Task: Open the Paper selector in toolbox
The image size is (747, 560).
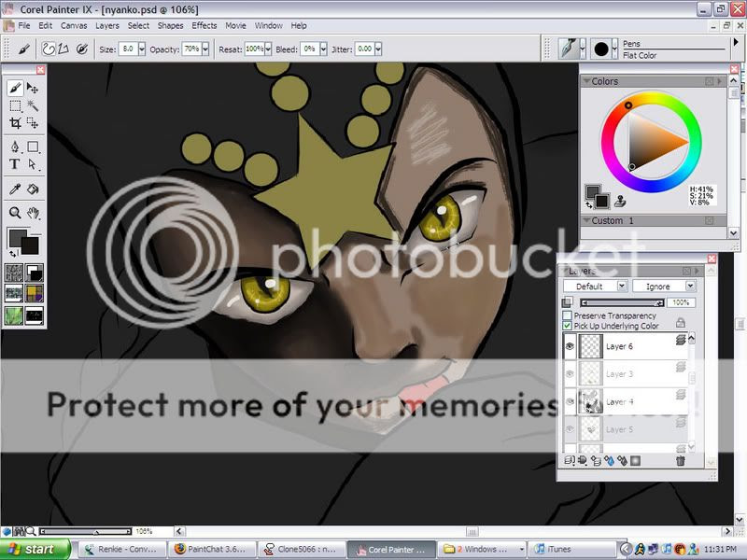Action: tap(14, 273)
